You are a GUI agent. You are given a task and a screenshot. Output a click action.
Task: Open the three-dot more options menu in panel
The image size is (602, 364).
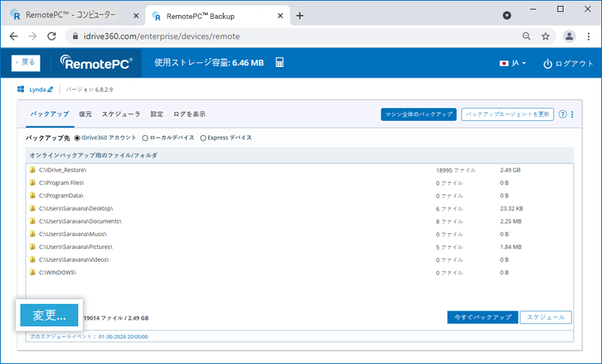(x=573, y=114)
